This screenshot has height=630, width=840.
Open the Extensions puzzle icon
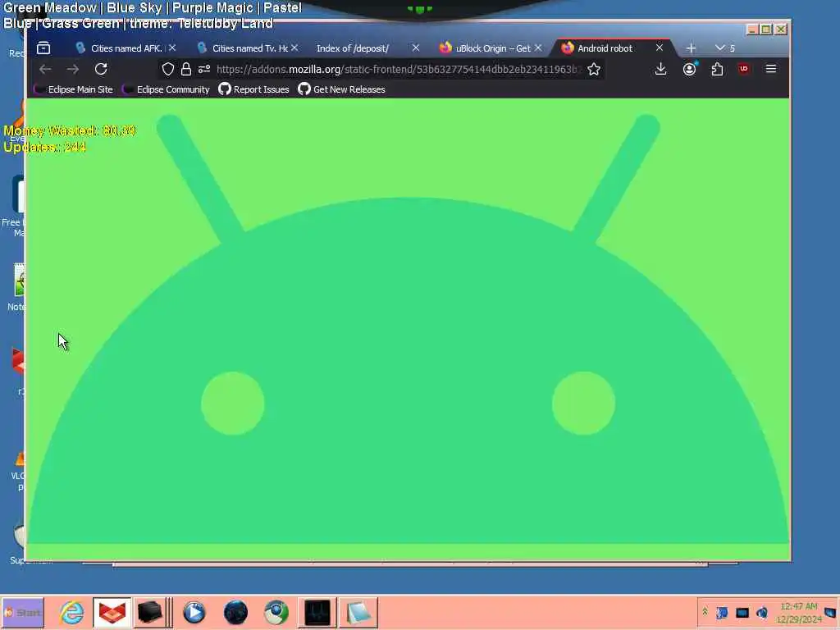(x=717, y=69)
